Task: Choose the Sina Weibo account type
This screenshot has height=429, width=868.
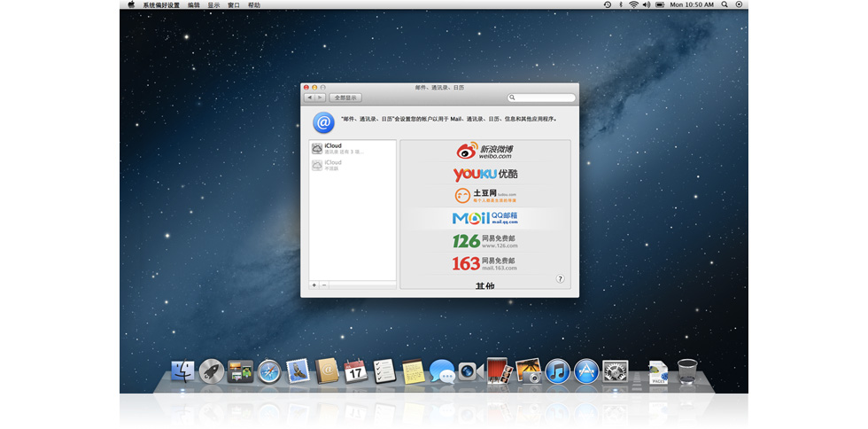Action: [484, 152]
